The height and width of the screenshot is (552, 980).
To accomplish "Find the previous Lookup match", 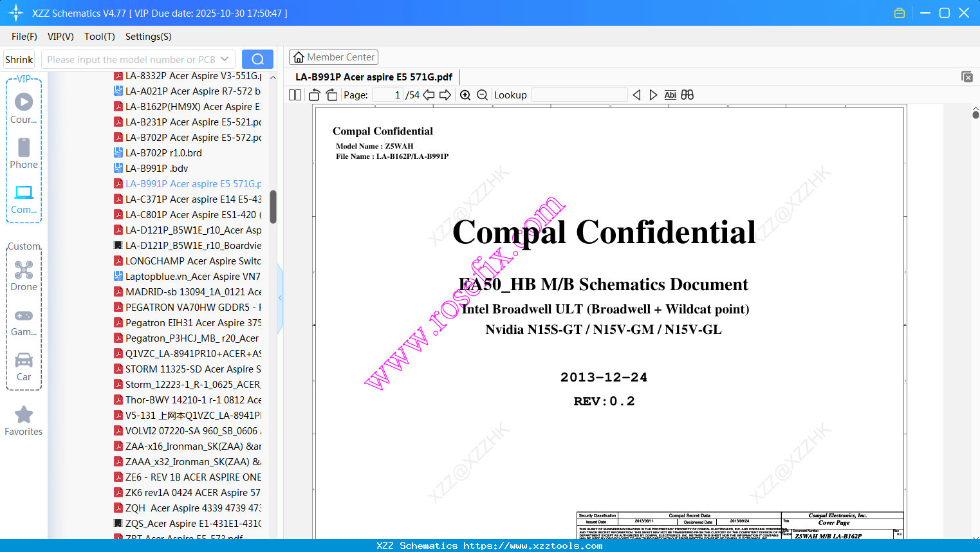I will click(636, 95).
